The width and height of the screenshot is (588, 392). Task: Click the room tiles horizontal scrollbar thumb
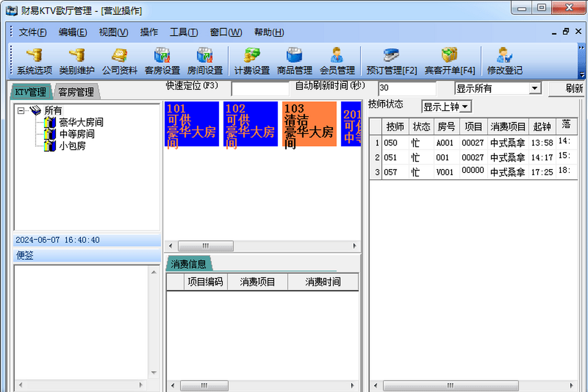(x=205, y=246)
